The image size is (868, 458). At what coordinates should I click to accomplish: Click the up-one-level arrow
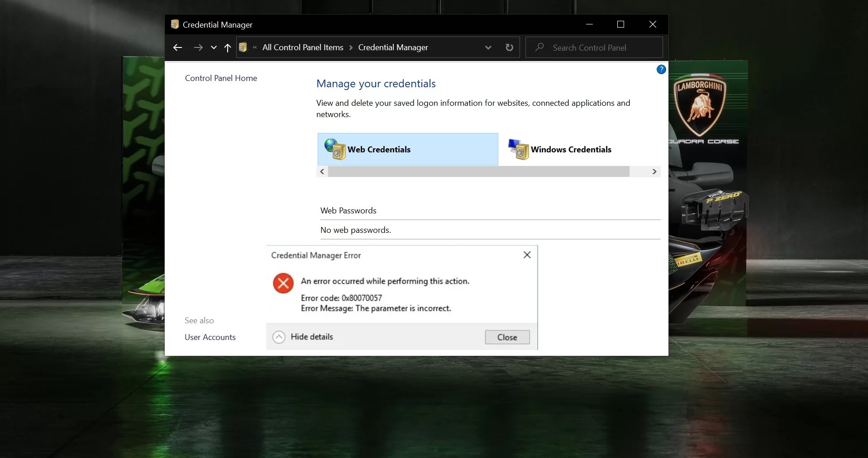227,47
